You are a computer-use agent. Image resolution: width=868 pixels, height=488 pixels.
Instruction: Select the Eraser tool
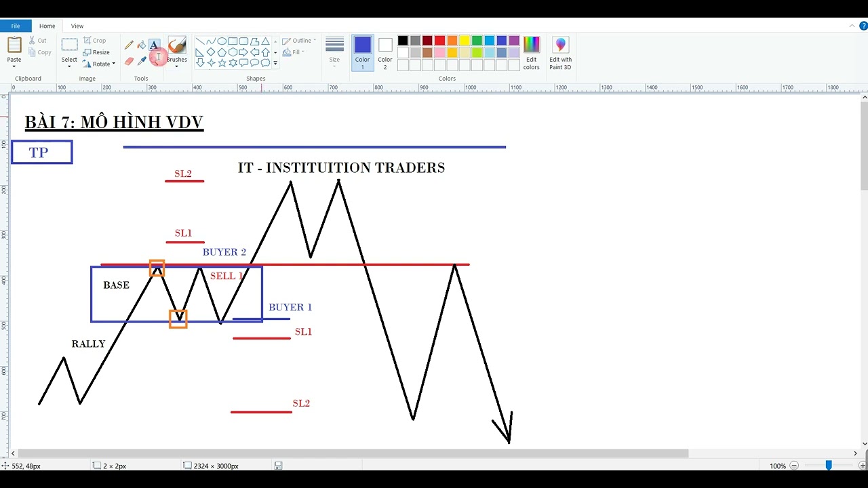129,61
